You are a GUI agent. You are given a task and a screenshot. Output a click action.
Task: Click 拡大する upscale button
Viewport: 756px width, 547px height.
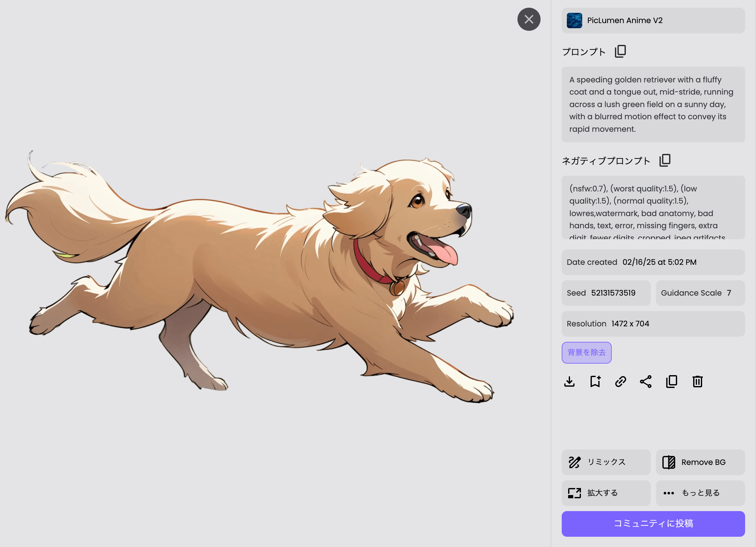pyautogui.click(x=606, y=493)
